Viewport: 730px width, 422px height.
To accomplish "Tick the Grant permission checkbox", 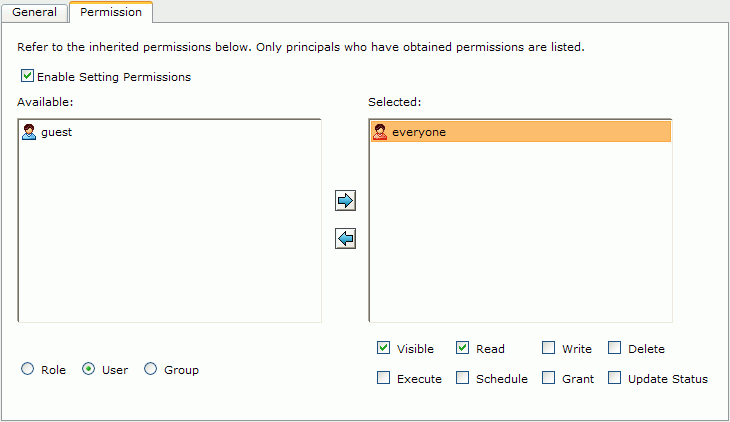I will click(x=548, y=377).
